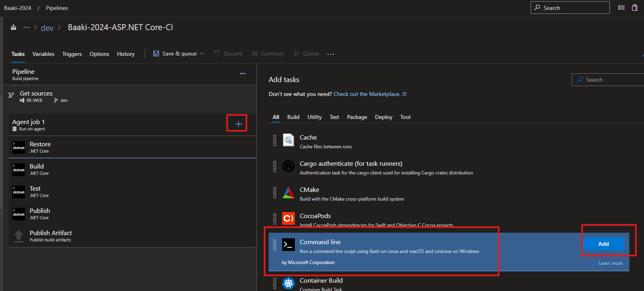Open the Marketplace shopping bag icon
Screen dimensions: 644x291
pyautogui.click(x=634, y=8)
